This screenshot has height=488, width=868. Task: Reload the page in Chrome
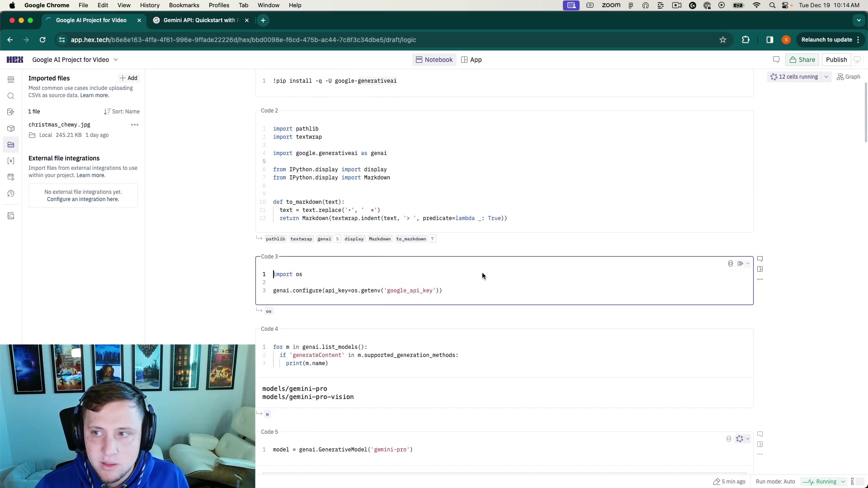point(42,40)
